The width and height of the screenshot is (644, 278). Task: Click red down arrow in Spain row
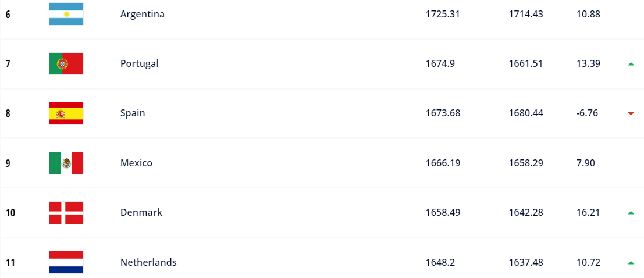point(631,113)
